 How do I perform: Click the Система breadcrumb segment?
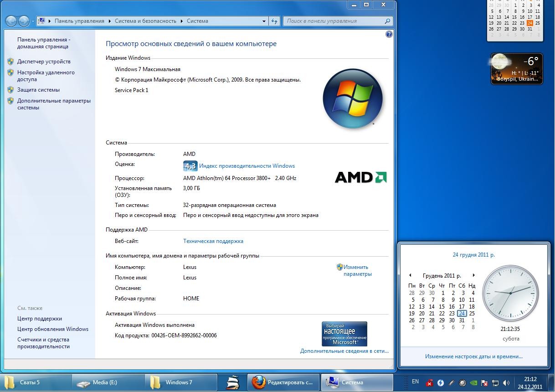(x=197, y=21)
